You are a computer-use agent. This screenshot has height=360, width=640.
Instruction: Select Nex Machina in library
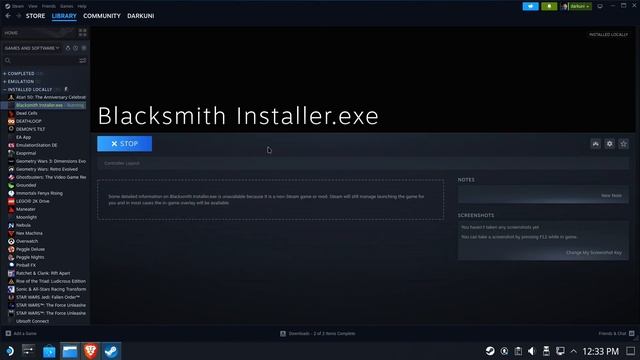pyautogui.click(x=29, y=233)
